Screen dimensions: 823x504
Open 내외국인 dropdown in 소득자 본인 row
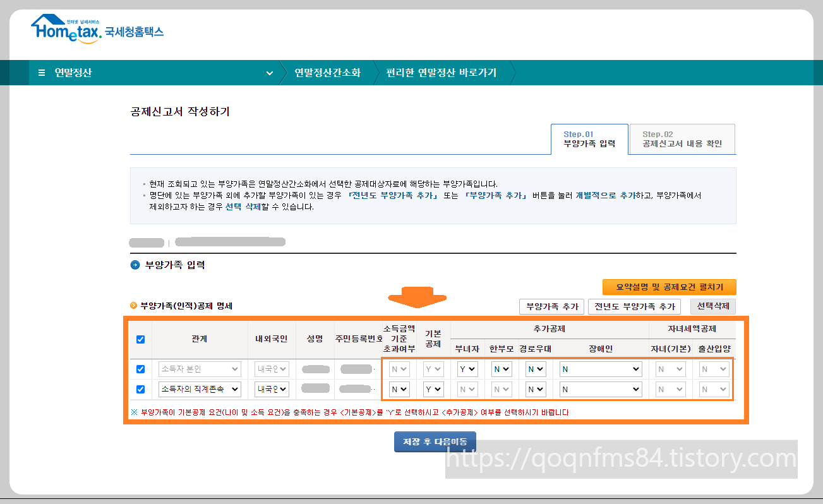coord(272,369)
